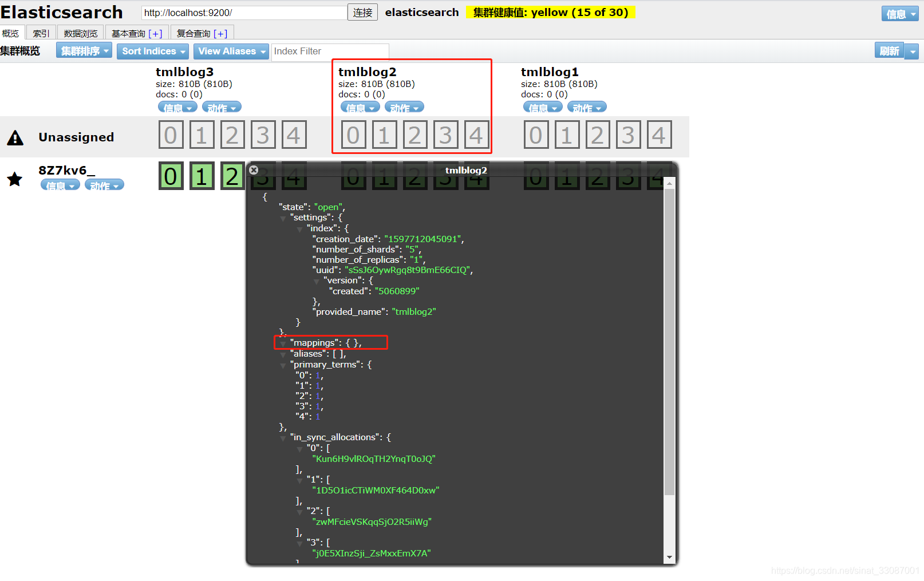
Task: Toggle the "aliases" JSON node
Action: tap(283, 354)
